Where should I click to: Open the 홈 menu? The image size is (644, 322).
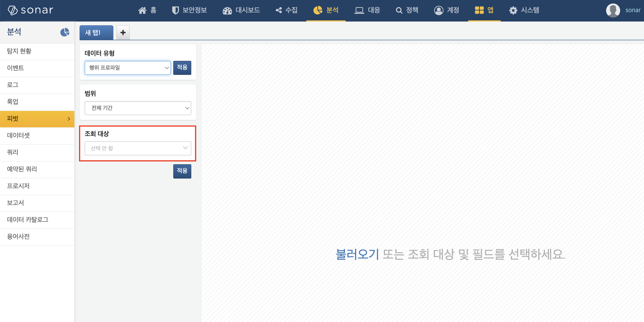point(153,10)
